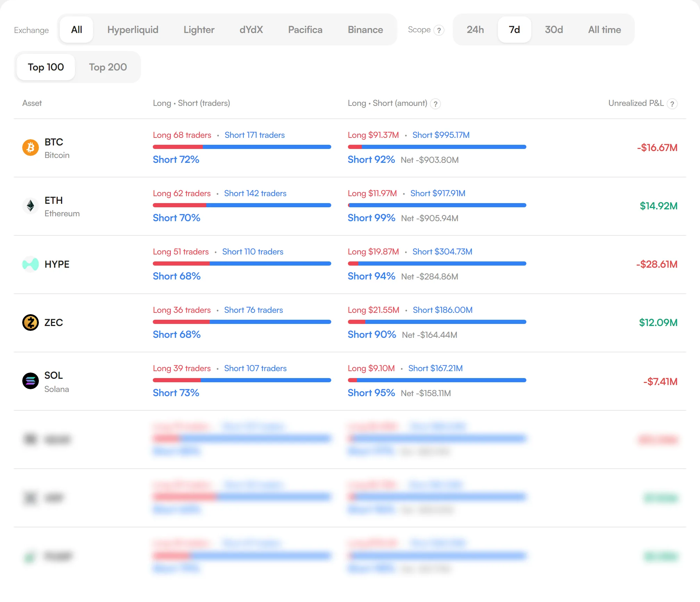Screen dimensions: 700x602
Task: Filter by Binance exchange
Action: coord(365,30)
